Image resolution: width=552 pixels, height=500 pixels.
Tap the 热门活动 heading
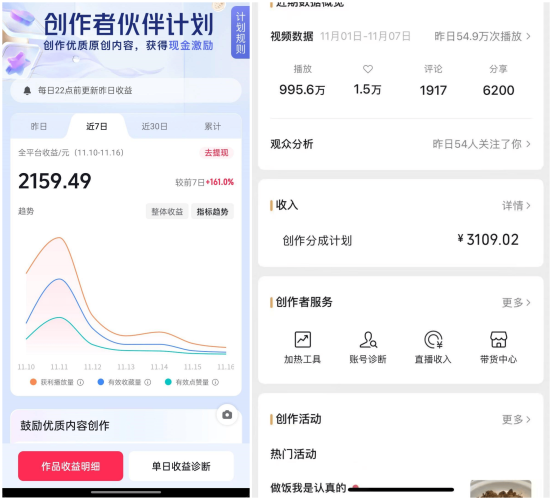point(293,454)
